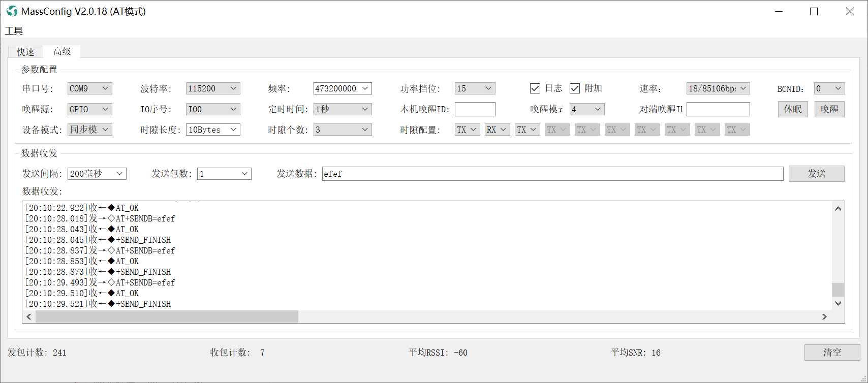Image resolution: width=868 pixels, height=383 pixels.
Task: Click the log's scroll-right arrow
Action: 824,316
